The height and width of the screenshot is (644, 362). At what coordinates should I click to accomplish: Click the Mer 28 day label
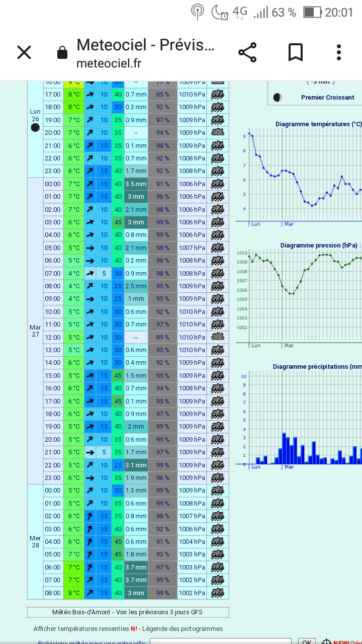35,541
